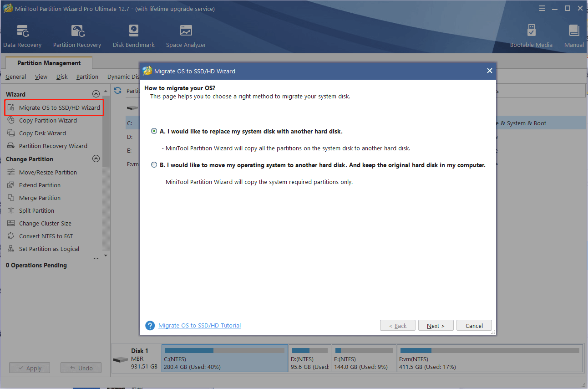Click the wizard dialog title icon

[x=147, y=71]
